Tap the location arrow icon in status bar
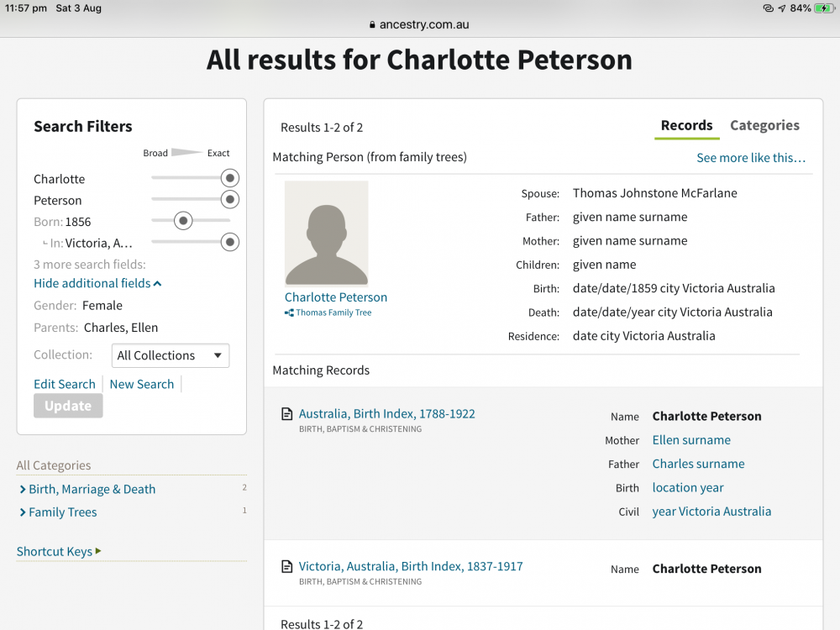Viewport: 840px width, 630px height. point(781,8)
